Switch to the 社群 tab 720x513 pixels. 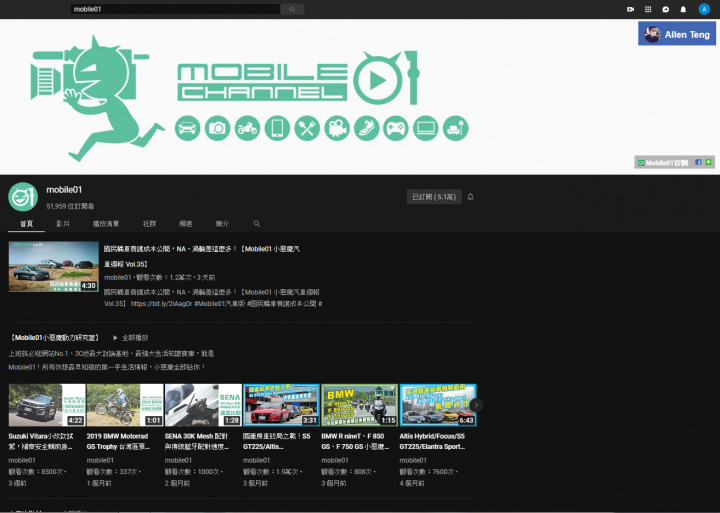click(149, 224)
